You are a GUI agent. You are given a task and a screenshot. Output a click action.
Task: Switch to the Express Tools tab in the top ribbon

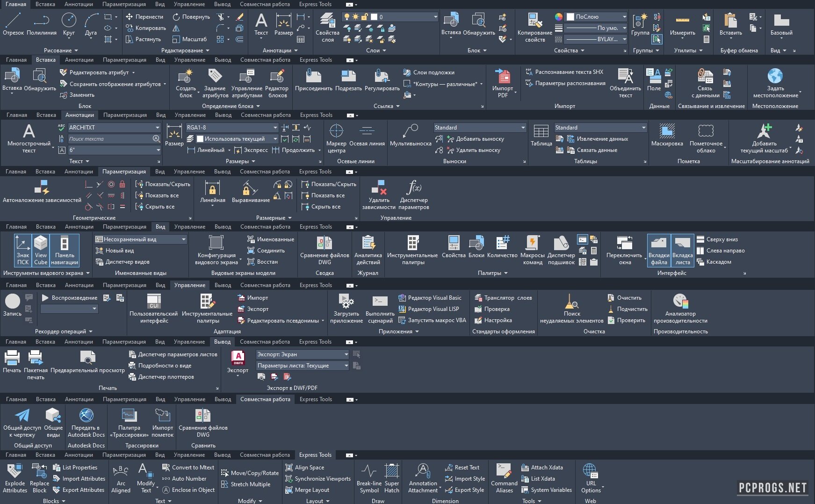pos(315,4)
